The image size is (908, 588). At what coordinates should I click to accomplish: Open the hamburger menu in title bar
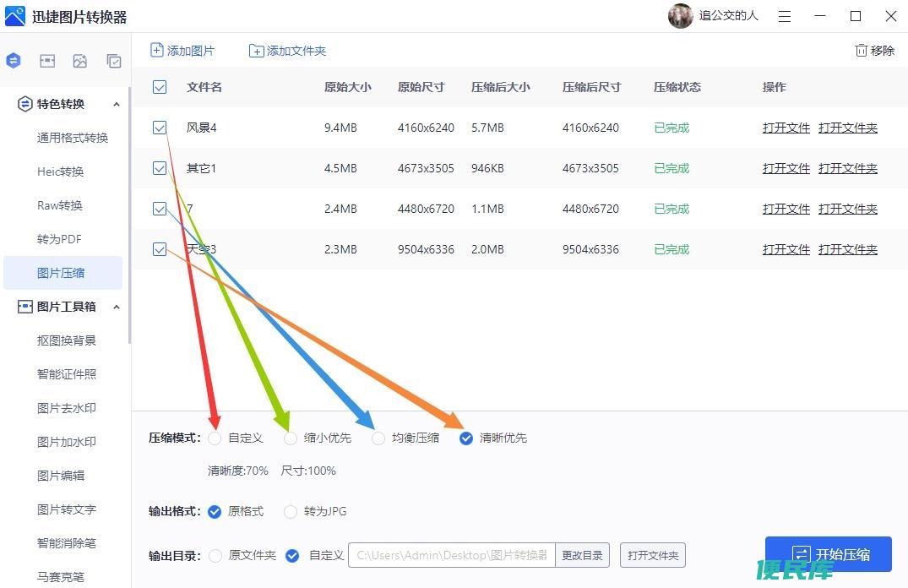pos(785,16)
